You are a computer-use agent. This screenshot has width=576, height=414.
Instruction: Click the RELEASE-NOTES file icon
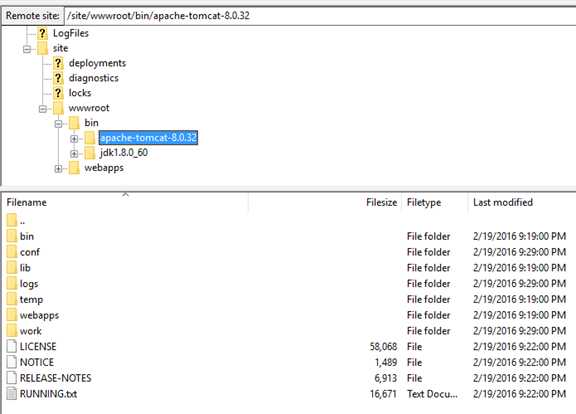tap(12, 378)
